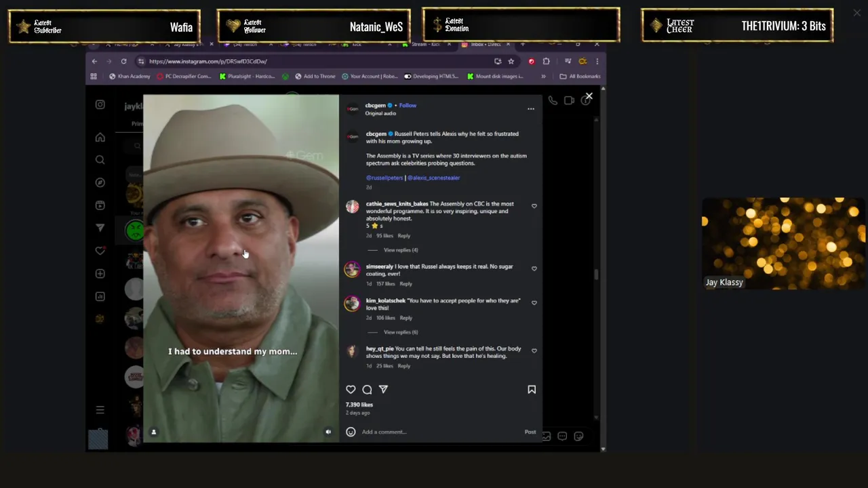Open the three-dot post options menu

531,108
